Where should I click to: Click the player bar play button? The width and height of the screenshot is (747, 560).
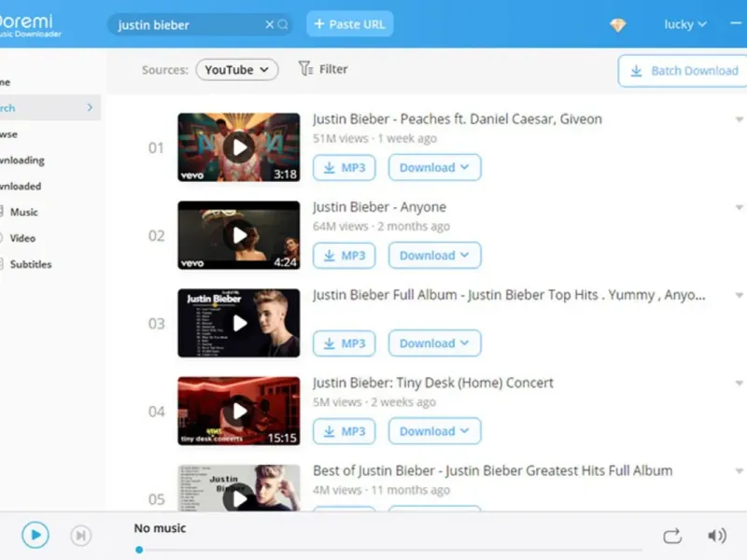point(35,535)
